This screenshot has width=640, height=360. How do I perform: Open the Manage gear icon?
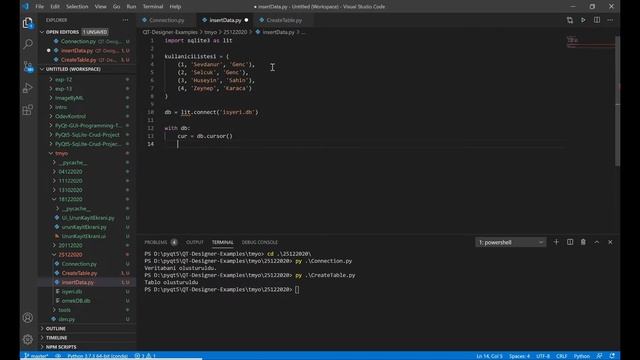pyautogui.click(x=28, y=339)
